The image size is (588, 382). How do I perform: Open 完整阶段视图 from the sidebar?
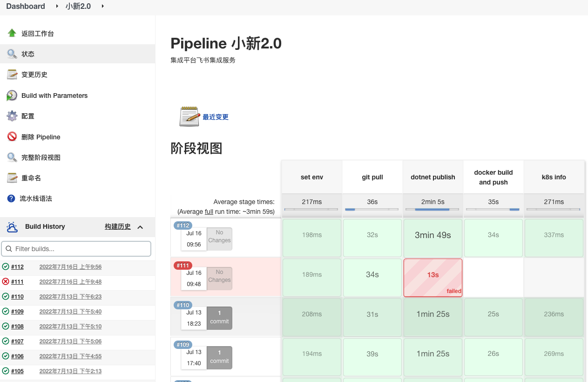point(41,157)
